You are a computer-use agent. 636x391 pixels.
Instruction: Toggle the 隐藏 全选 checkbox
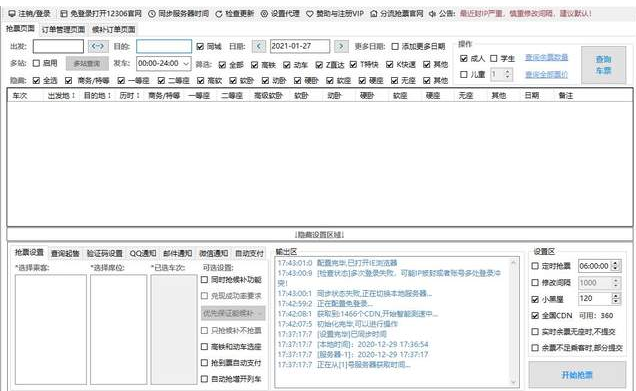click(x=36, y=80)
